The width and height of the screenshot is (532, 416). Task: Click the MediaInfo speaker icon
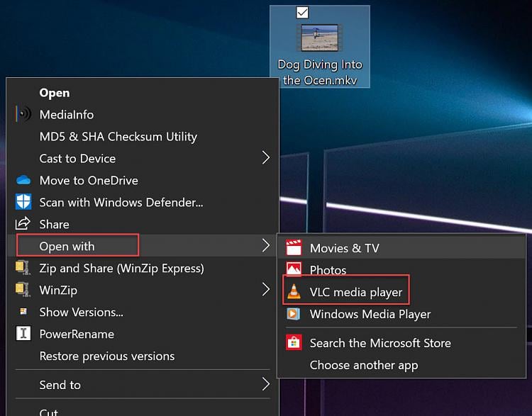[x=23, y=114]
